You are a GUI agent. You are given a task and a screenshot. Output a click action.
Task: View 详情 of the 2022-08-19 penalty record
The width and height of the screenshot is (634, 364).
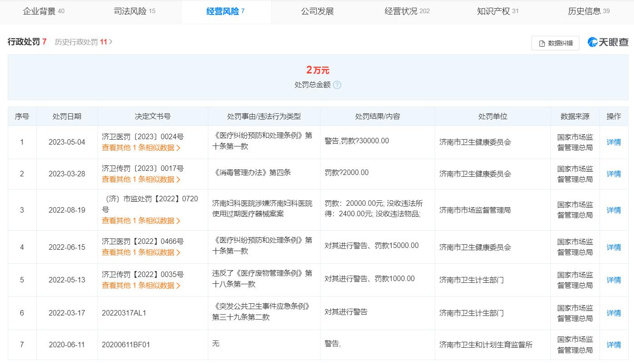click(613, 210)
